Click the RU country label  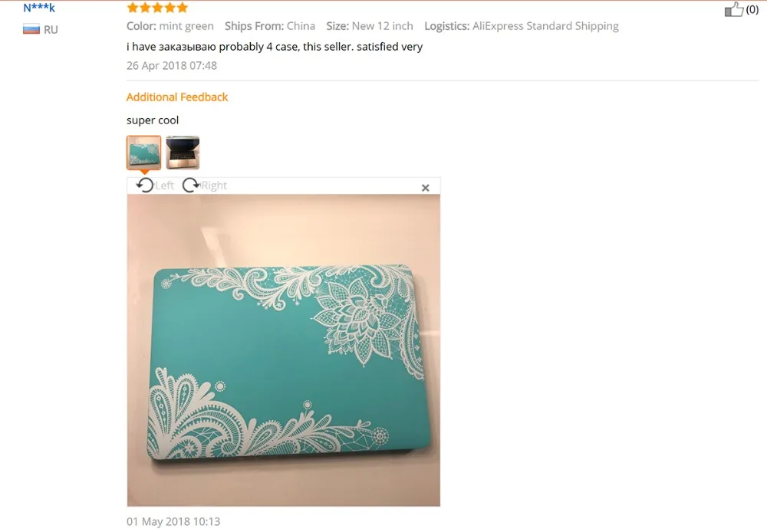pyautogui.click(x=51, y=30)
